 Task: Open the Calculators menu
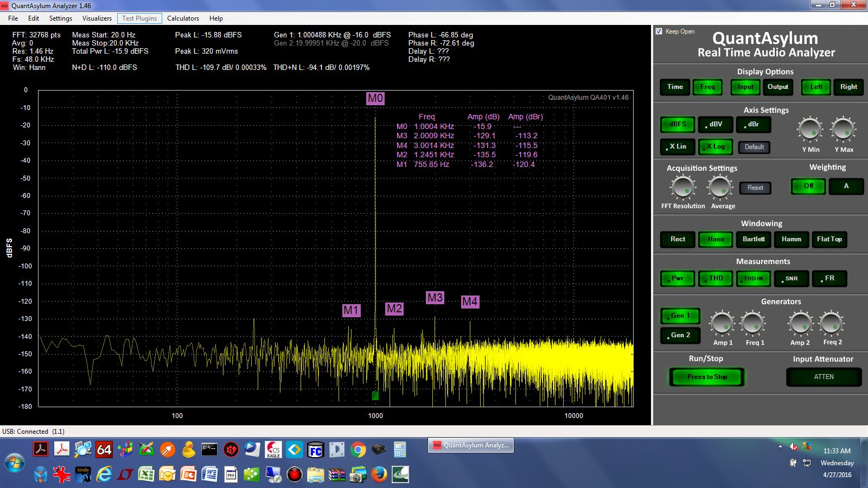pyautogui.click(x=183, y=18)
